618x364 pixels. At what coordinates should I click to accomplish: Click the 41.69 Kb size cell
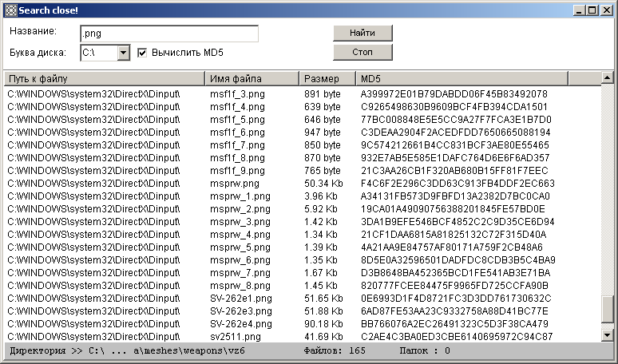tap(323, 337)
